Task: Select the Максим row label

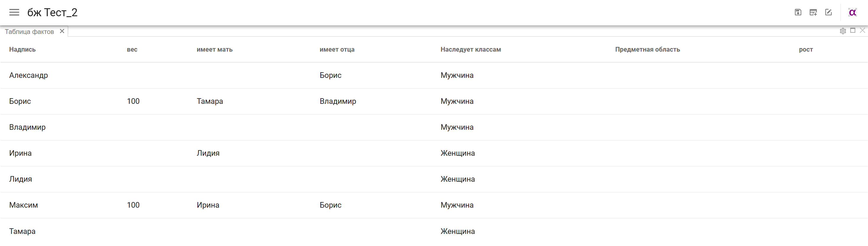Action: 24,205
